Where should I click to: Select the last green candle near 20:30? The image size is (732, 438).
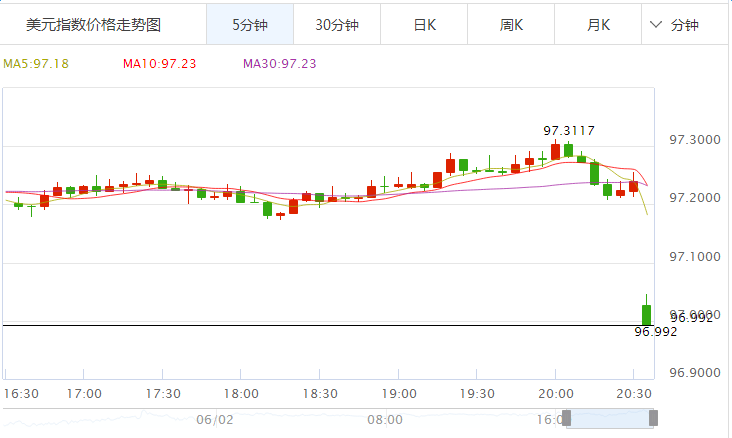click(646, 312)
